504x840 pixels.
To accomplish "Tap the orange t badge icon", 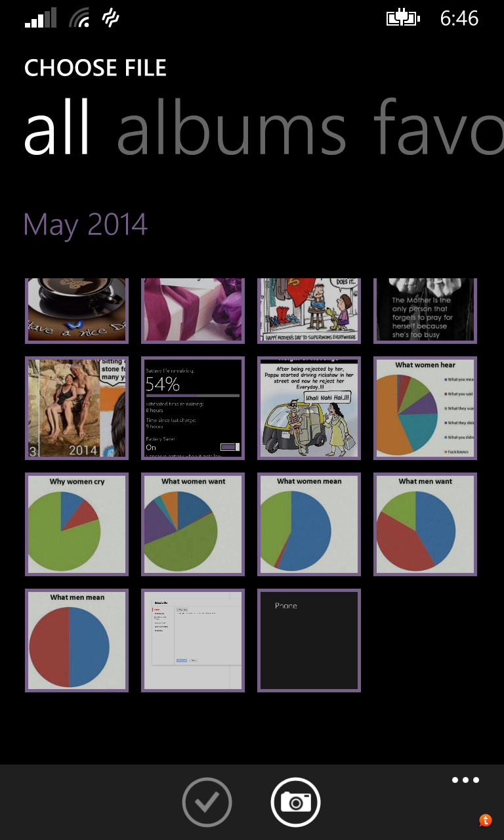I will [x=485, y=820].
